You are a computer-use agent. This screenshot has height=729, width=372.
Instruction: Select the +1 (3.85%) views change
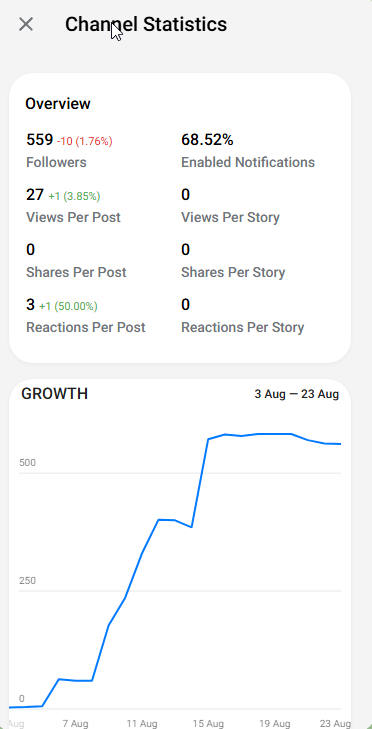(74, 196)
